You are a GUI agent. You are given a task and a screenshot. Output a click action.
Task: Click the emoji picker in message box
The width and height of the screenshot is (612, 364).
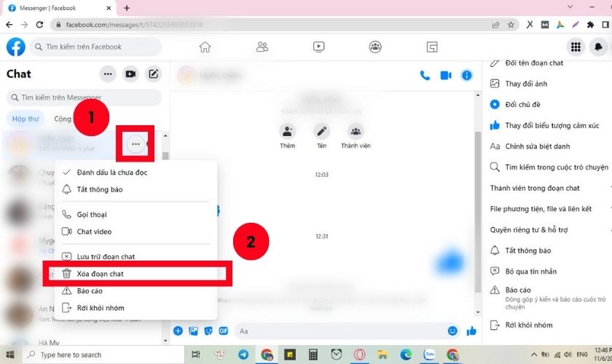click(x=452, y=331)
